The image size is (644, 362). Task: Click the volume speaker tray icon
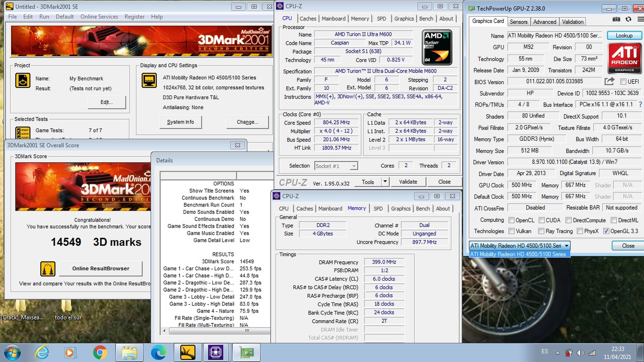click(x=580, y=353)
